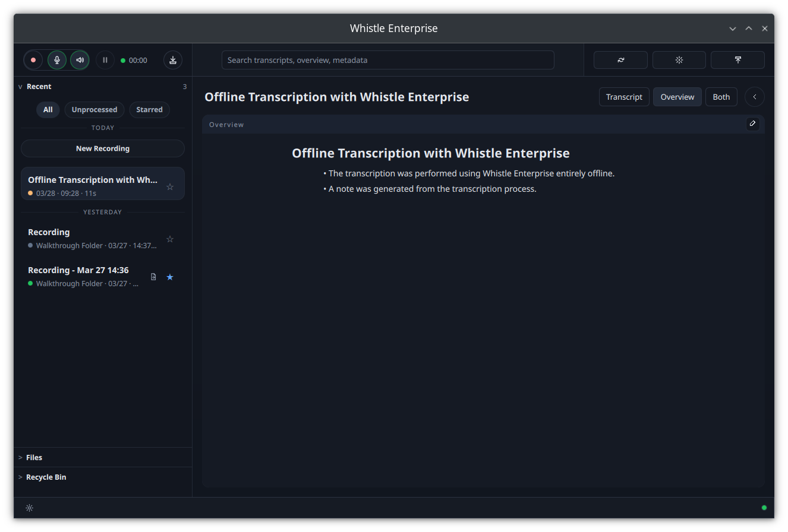
Task: Toggle the speaker audio source icon
Action: (x=80, y=60)
